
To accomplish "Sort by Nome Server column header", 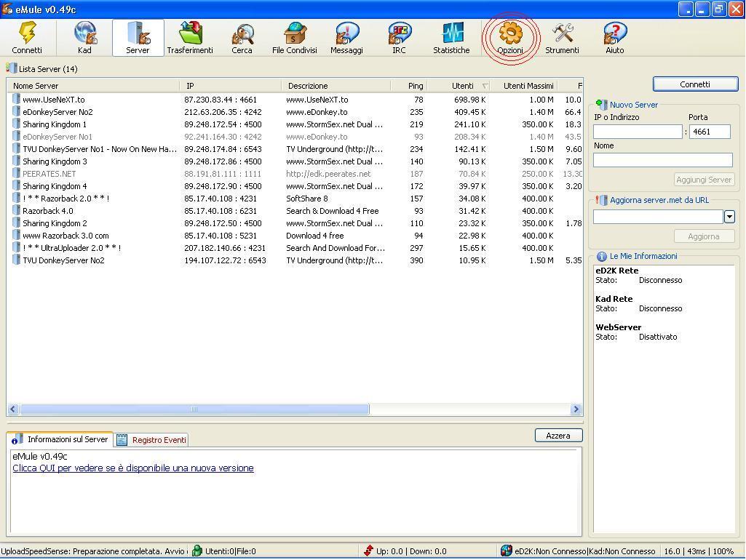I will coord(93,86).
